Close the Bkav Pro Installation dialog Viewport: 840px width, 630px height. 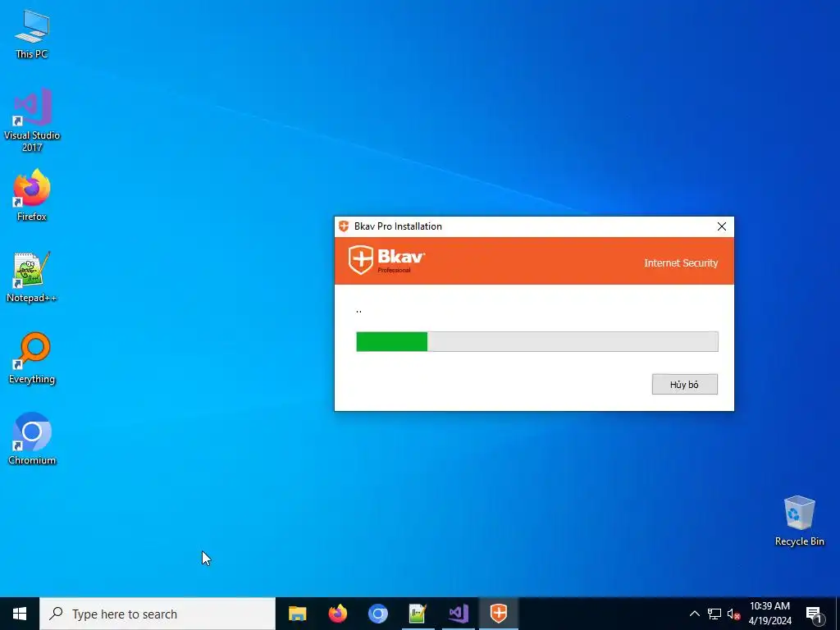(x=722, y=226)
